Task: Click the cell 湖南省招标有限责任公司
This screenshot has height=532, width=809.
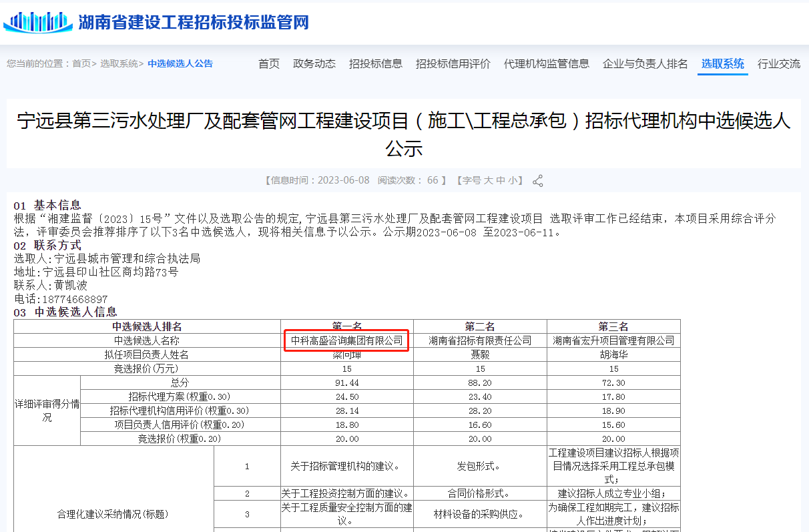Action: [x=480, y=340]
